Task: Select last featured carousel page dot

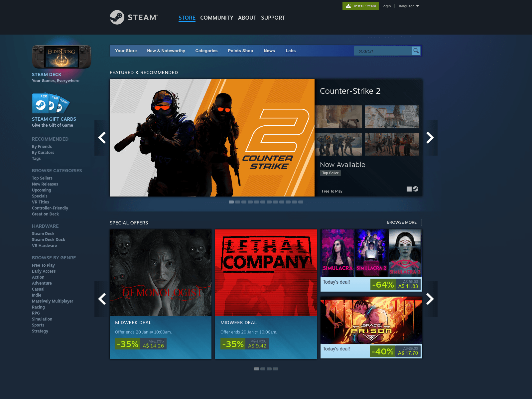Action: (x=301, y=202)
